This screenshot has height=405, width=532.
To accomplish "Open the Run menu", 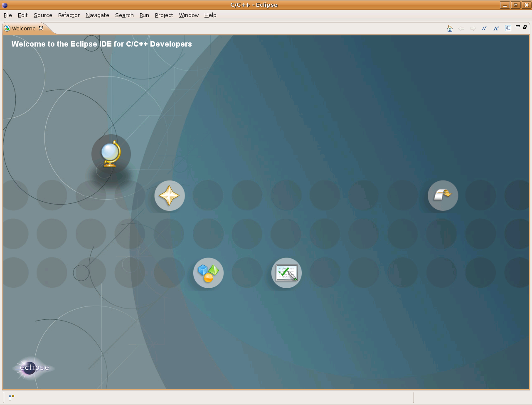I will point(144,15).
